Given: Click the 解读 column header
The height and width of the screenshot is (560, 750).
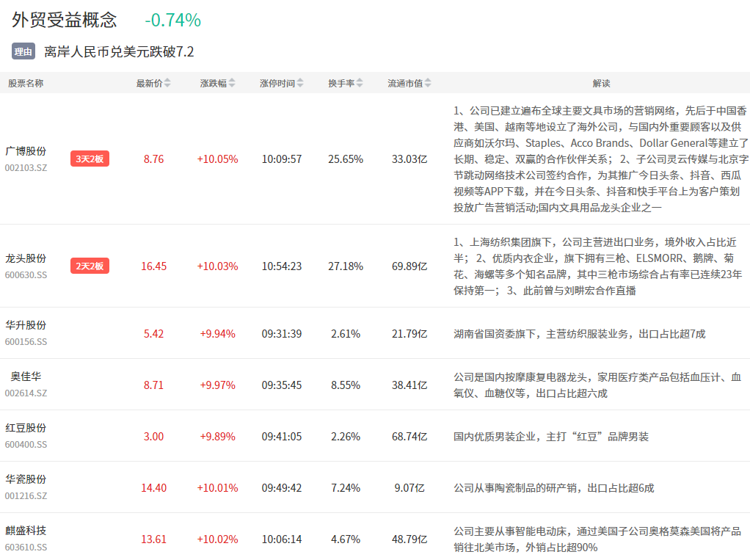Looking at the screenshot, I should tap(601, 83).
